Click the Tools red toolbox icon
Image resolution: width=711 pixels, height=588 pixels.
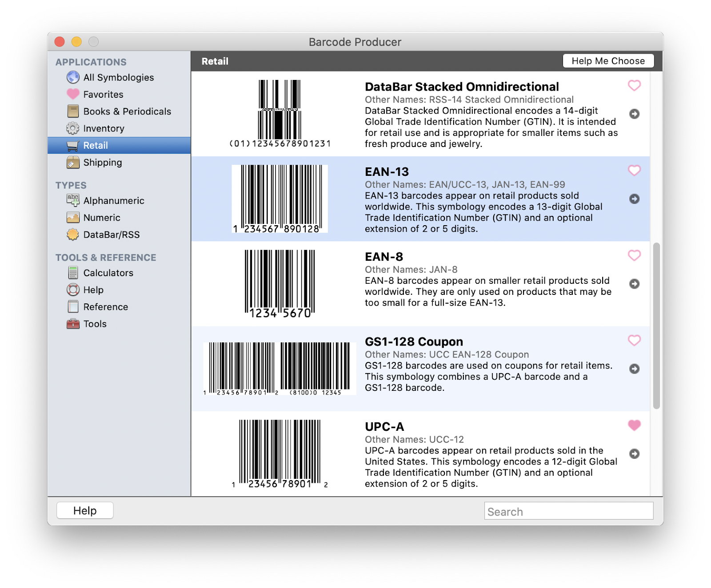coord(73,324)
